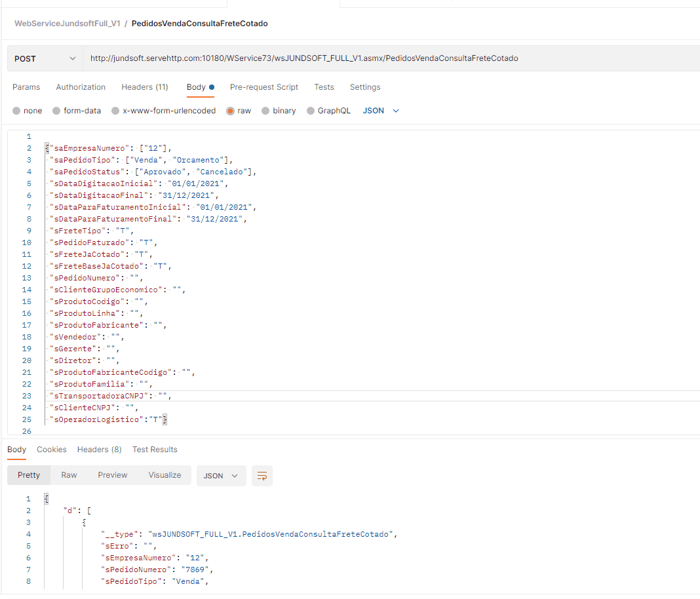Image resolution: width=700 pixels, height=599 pixels.
Task: Open the Pre-request Script tab
Action: point(263,87)
